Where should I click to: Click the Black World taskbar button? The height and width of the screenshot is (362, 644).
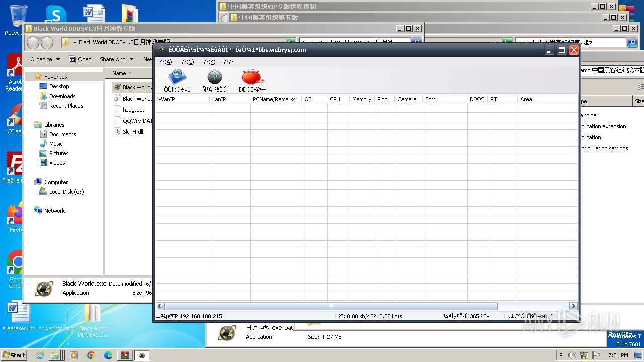click(142, 355)
